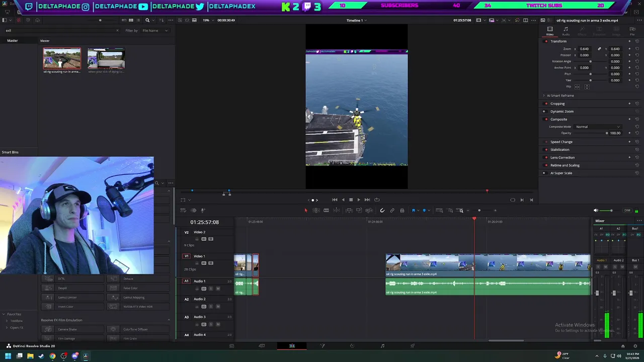Select the second media pool clip thumbnail

pos(106,58)
